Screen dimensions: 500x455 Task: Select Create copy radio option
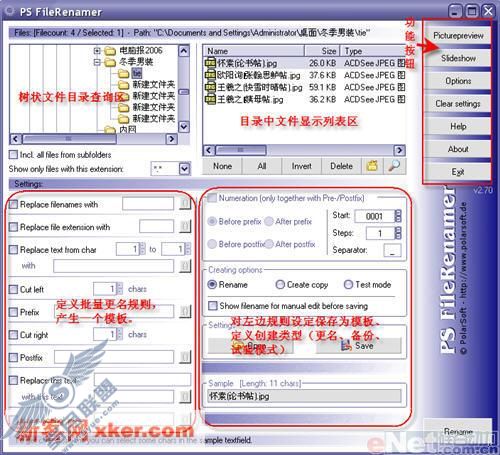280,285
